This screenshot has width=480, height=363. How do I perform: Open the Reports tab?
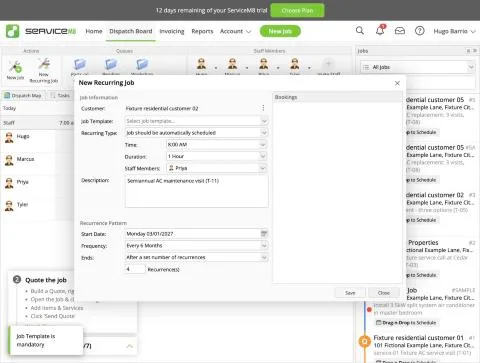pos(202,31)
